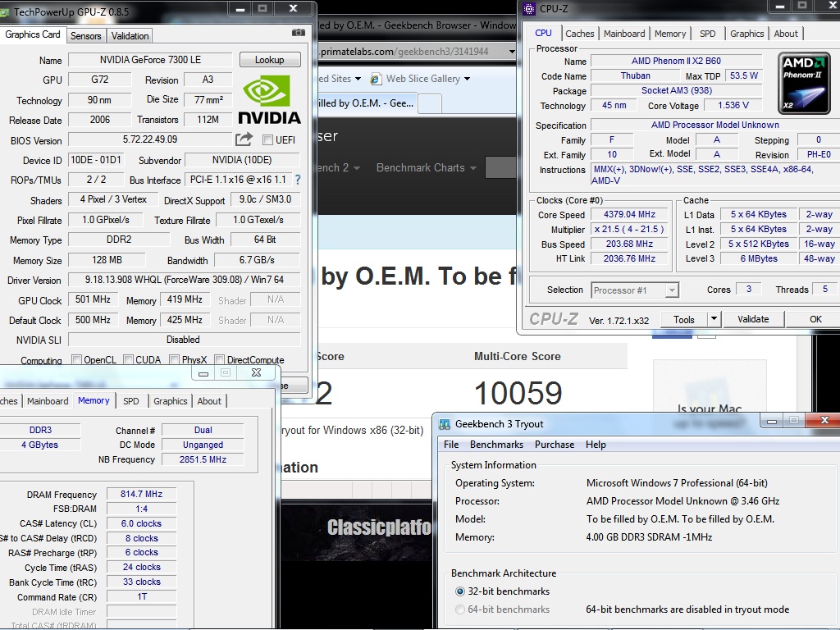Toggle the DirectCompute checkbox
The height and width of the screenshot is (630, 840).
pos(219,359)
